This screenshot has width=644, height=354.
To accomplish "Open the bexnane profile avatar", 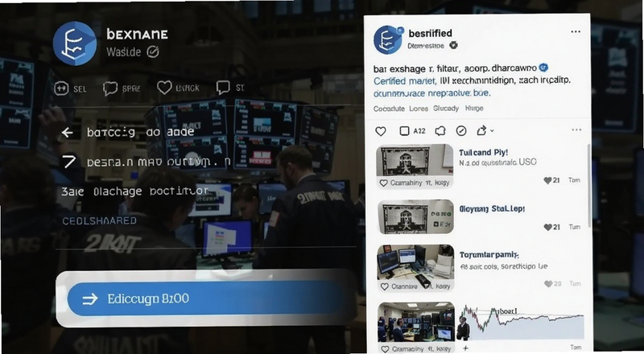I will point(75,43).
